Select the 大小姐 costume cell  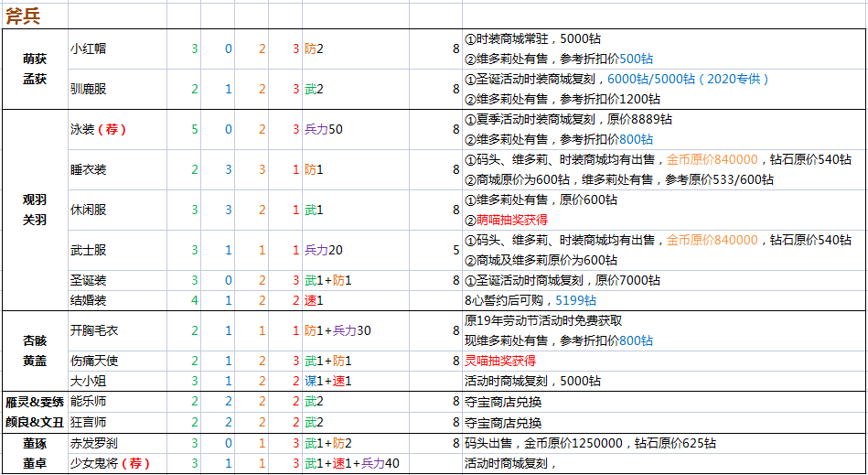click(x=117, y=381)
